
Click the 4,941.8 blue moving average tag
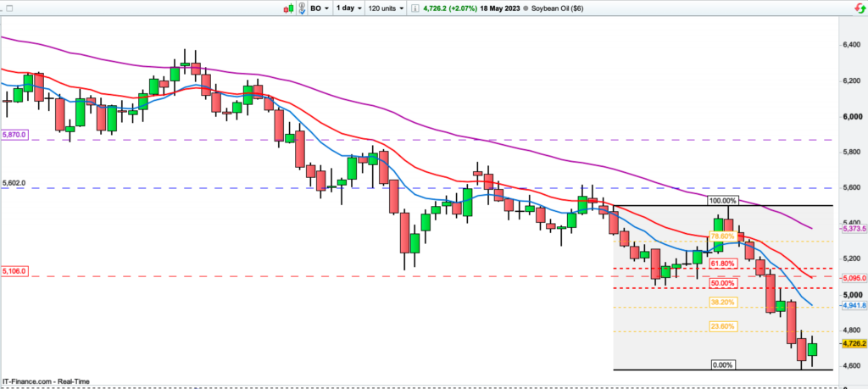coord(851,305)
